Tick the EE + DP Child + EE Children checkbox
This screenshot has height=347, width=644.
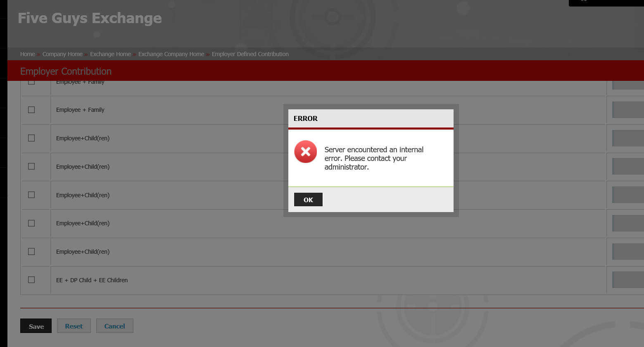[31, 280]
